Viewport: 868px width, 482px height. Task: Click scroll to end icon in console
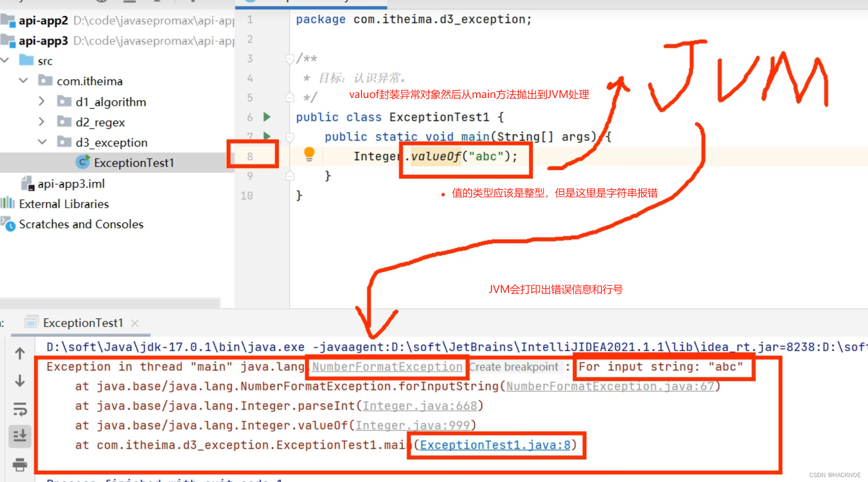(20, 435)
